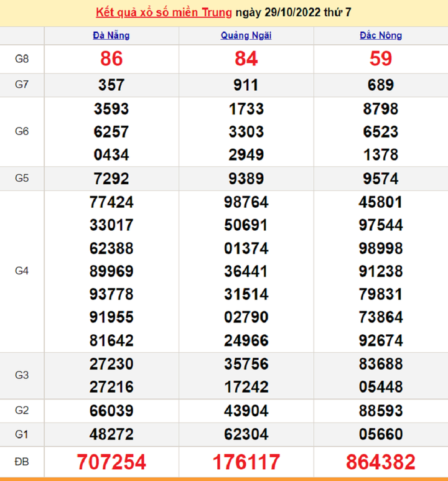Viewport: 448px width, 481px height.
Task: Select Đà Nẵng special prize number 707254
Action: click(111, 462)
